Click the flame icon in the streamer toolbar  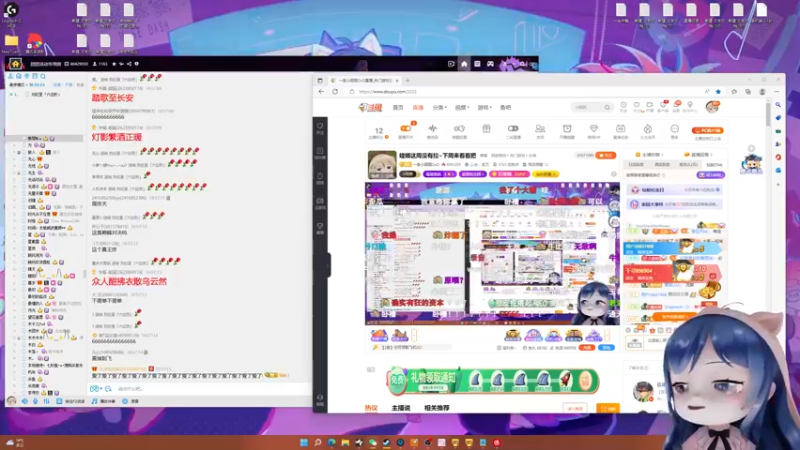tap(647, 129)
